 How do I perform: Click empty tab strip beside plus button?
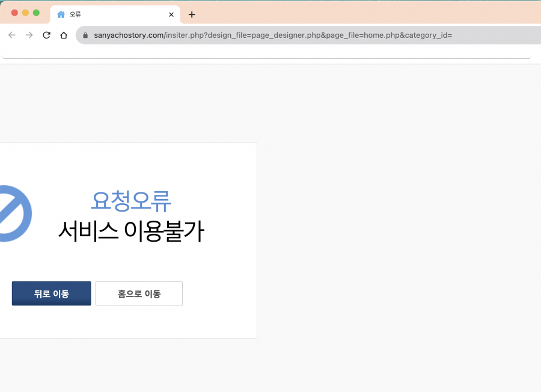pos(361,14)
